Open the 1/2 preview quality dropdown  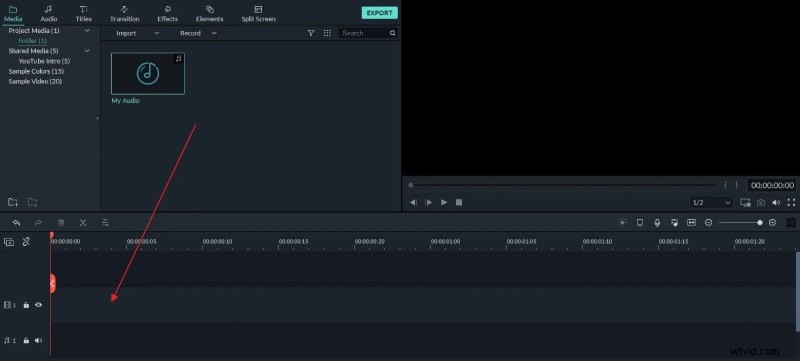click(x=712, y=202)
